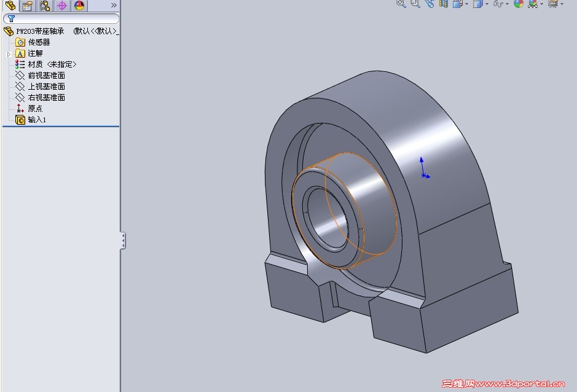This screenshot has height=392, width=577.
Task: Open Display Style dropdown arrow
Action: [487, 4]
